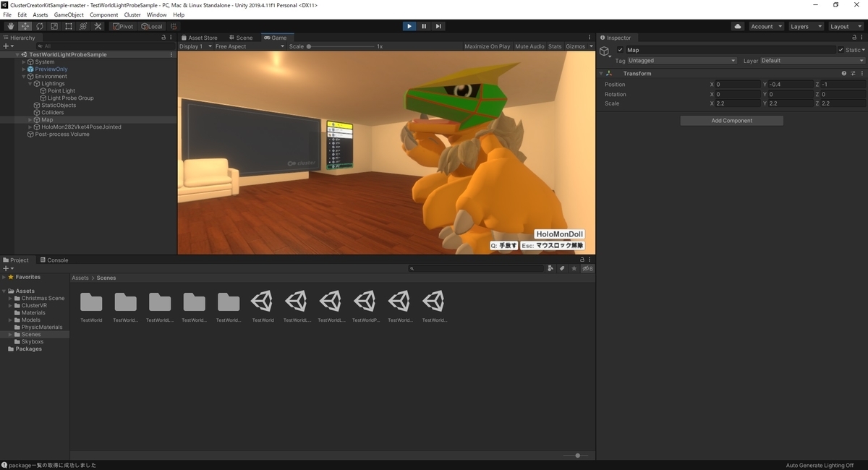Viewport: 868px width, 470px height.
Task: Click Assets in the breadcrumb path
Action: tap(80, 278)
